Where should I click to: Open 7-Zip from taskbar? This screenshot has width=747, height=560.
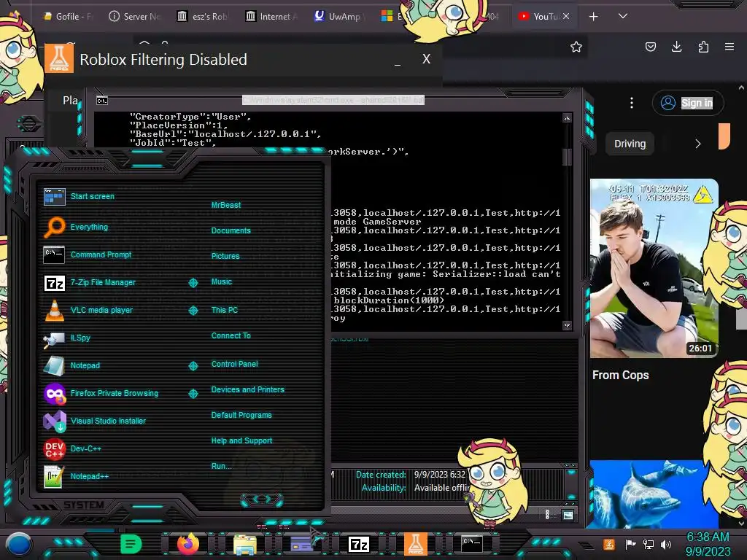tap(359, 544)
